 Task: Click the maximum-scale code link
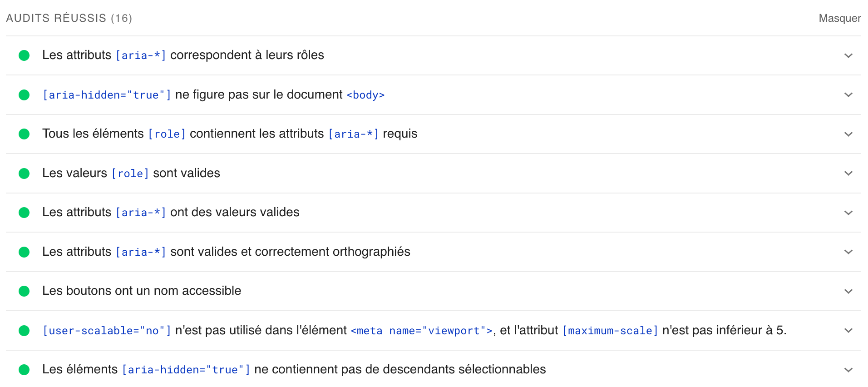coord(611,330)
